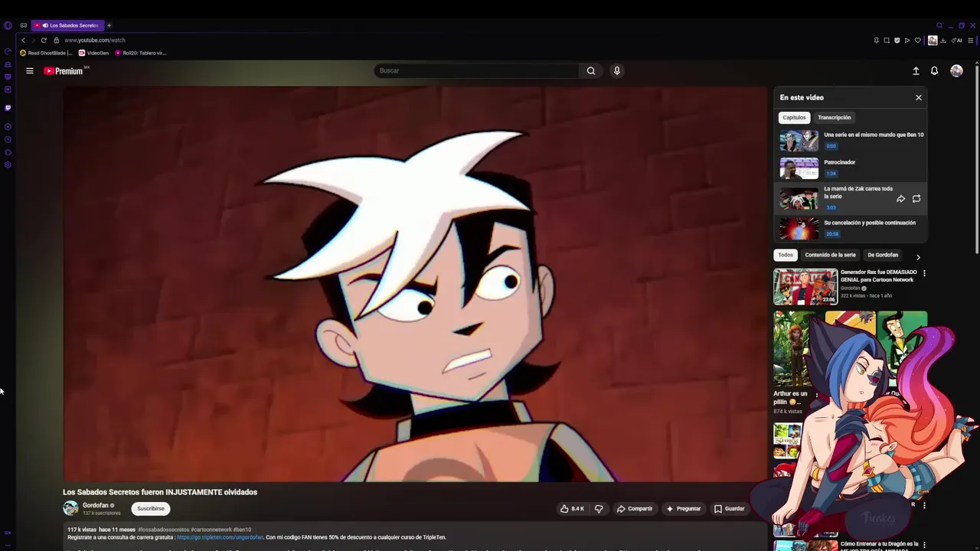Open YouTube notifications bell

[934, 70]
